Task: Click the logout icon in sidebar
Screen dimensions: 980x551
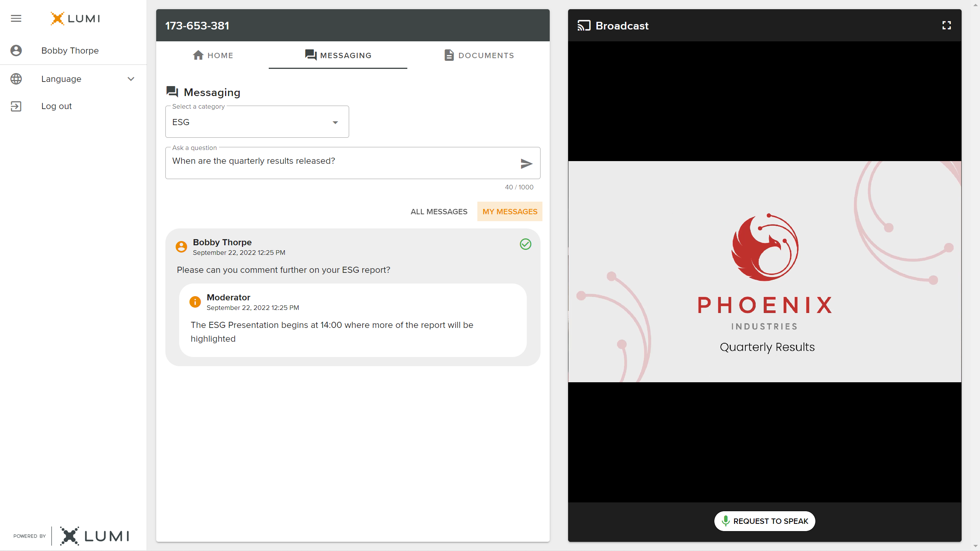Action: click(16, 106)
